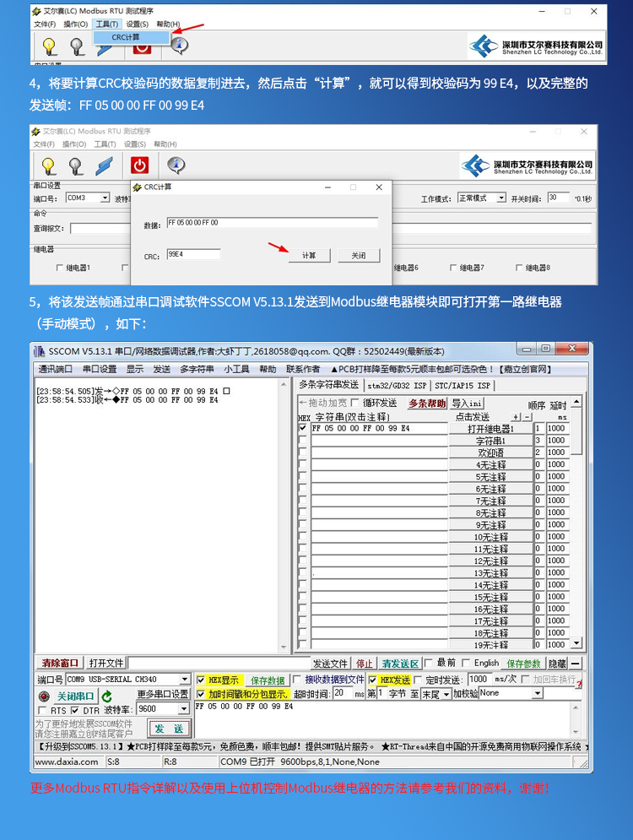The height and width of the screenshot is (840, 633).
Task: Click the green refresh icon beside 关闭串口
Action: [106, 696]
